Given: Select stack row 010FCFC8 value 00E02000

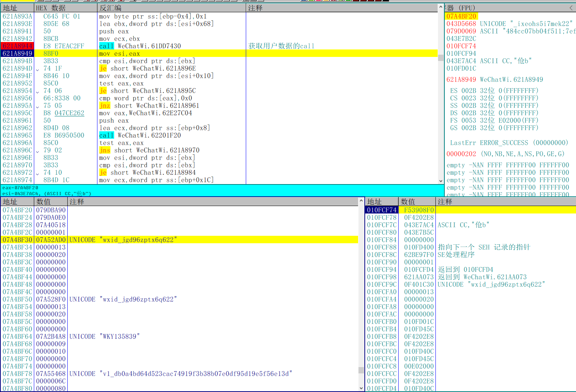Looking at the screenshot, I should 419,366.
